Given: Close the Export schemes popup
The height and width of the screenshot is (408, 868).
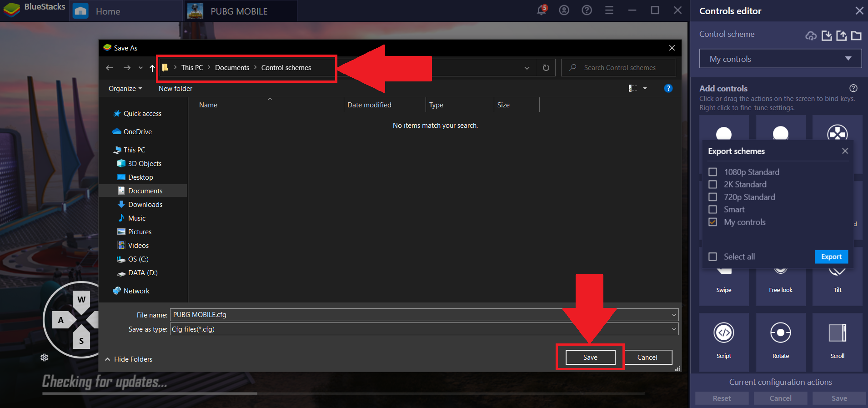Looking at the screenshot, I should click(845, 151).
